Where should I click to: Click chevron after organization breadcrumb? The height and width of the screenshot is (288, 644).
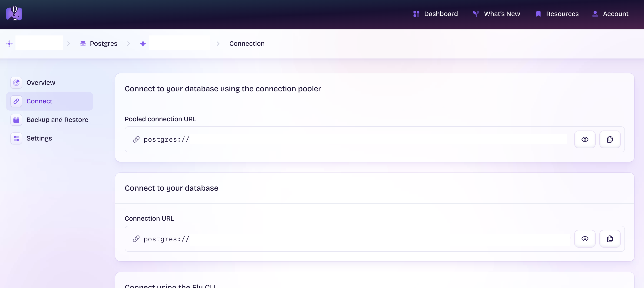69,44
